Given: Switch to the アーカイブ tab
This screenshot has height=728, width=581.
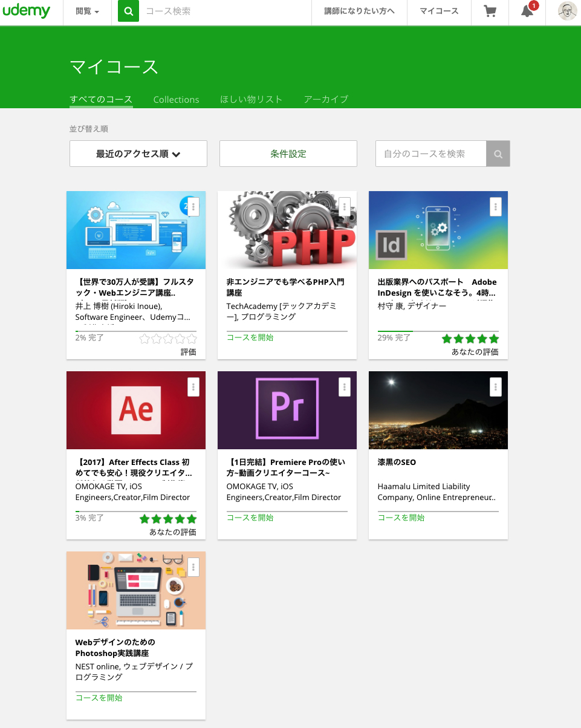Looking at the screenshot, I should [326, 100].
